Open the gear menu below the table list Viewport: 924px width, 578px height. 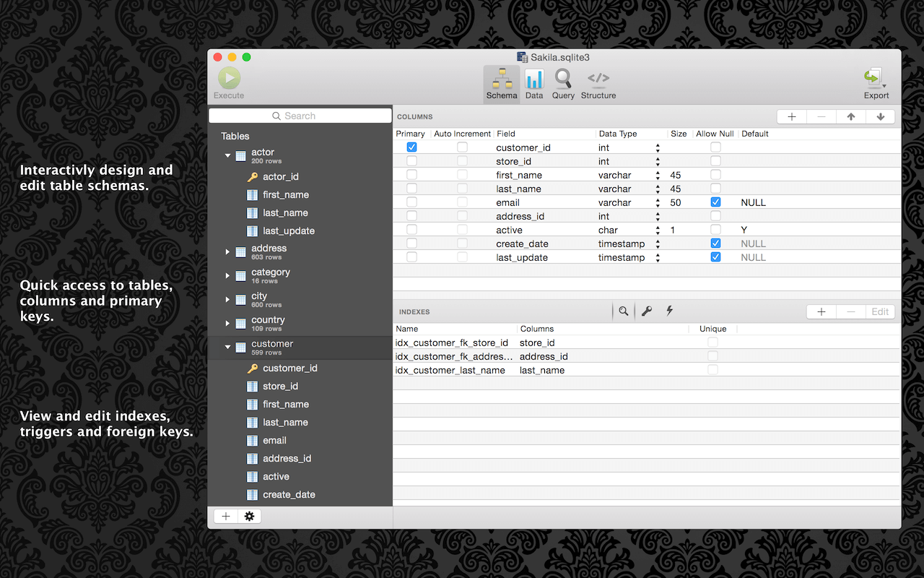pos(249,516)
